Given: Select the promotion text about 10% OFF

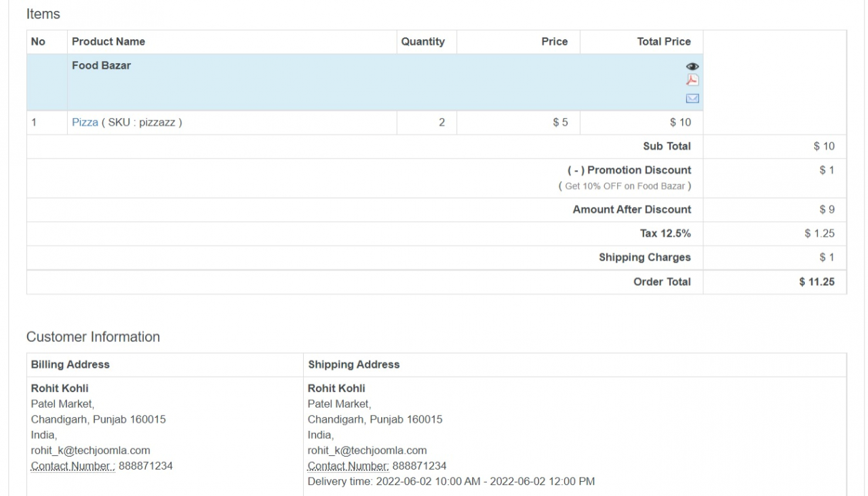Looking at the screenshot, I should (x=625, y=187).
